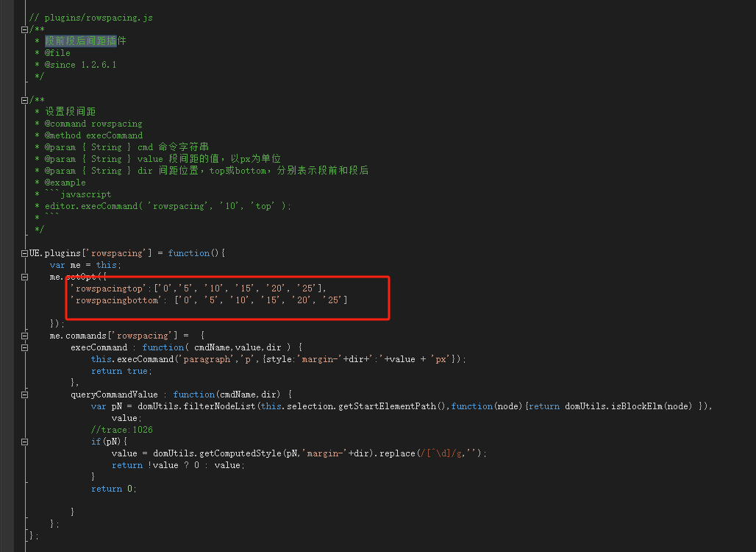Click the 设置段间距 comment title
The width and height of the screenshot is (756, 552).
(x=71, y=111)
